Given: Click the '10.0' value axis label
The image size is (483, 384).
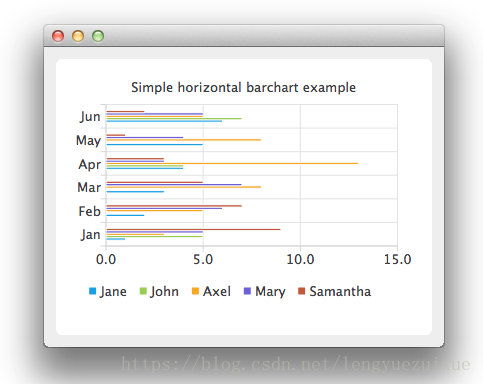Looking at the screenshot, I should pyautogui.click(x=300, y=259).
